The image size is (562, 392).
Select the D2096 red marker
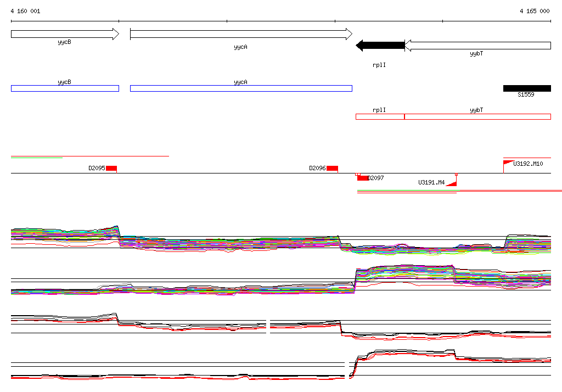(x=332, y=169)
